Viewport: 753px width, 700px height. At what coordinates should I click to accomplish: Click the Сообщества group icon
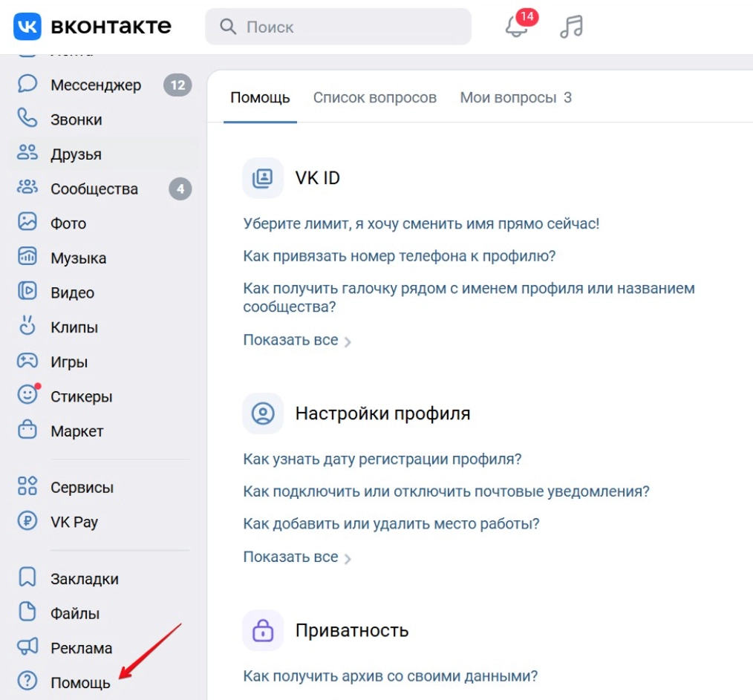(x=27, y=187)
